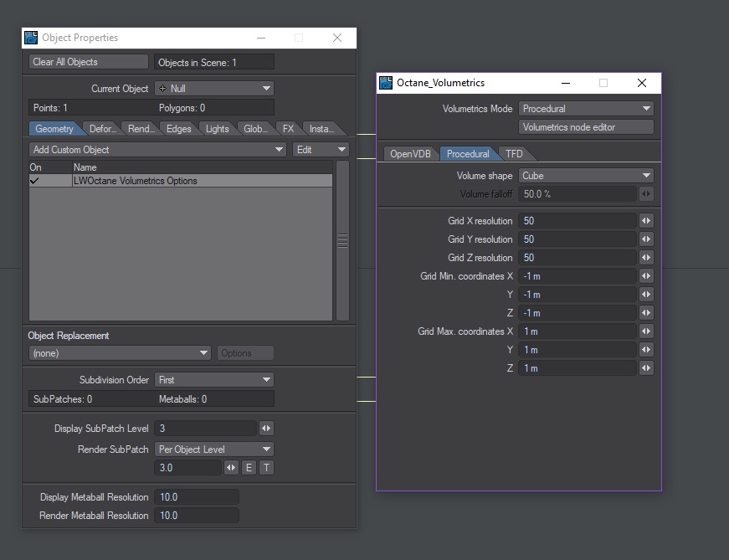Click the Object Replacement Options button
The height and width of the screenshot is (560, 729).
click(245, 353)
